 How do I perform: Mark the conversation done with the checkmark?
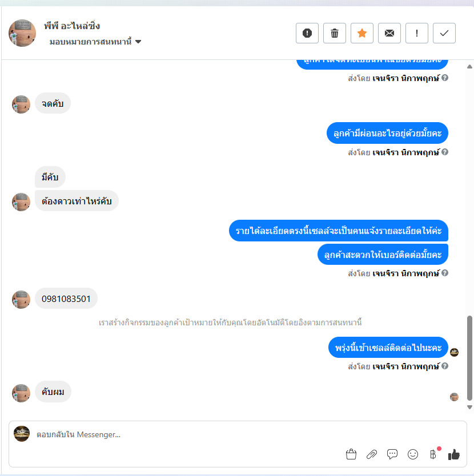[444, 33]
